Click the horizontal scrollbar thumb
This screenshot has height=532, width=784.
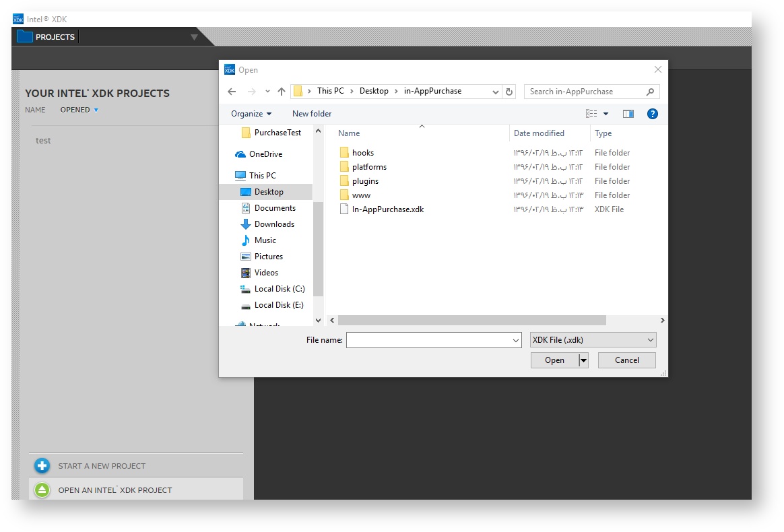pyautogui.click(x=472, y=320)
